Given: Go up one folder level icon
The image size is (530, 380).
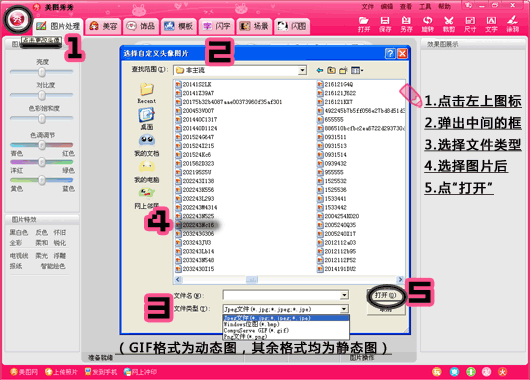Looking at the screenshot, I should [331, 70].
